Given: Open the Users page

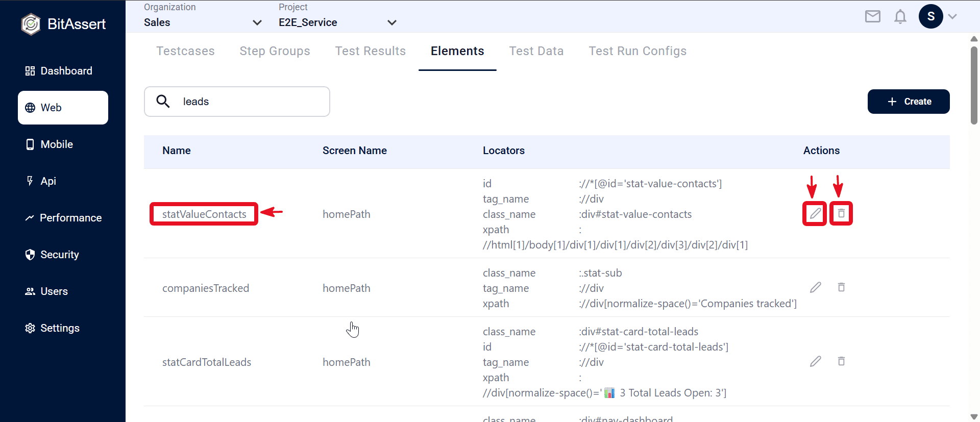Looking at the screenshot, I should (63, 291).
